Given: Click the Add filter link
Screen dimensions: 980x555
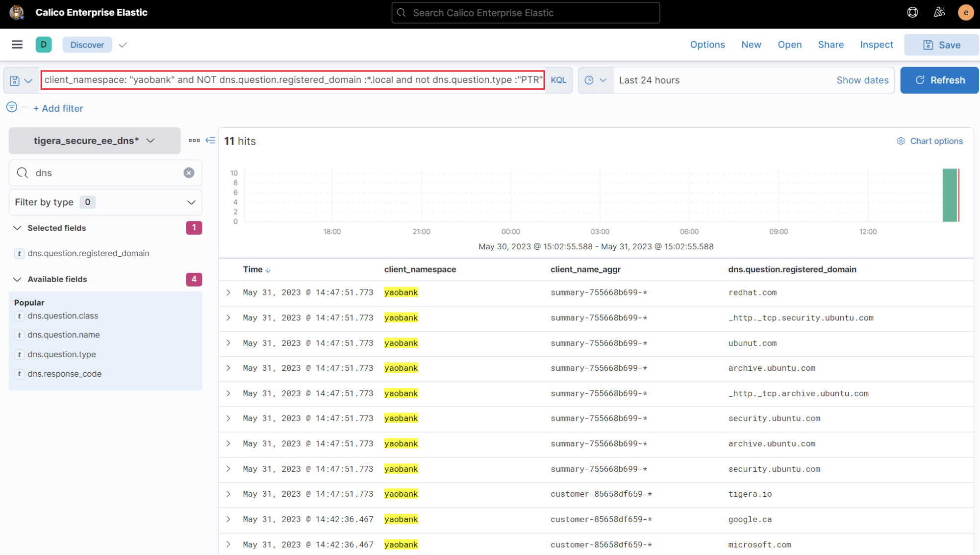Looking at the screenshot, I should [x=58, y=108].
